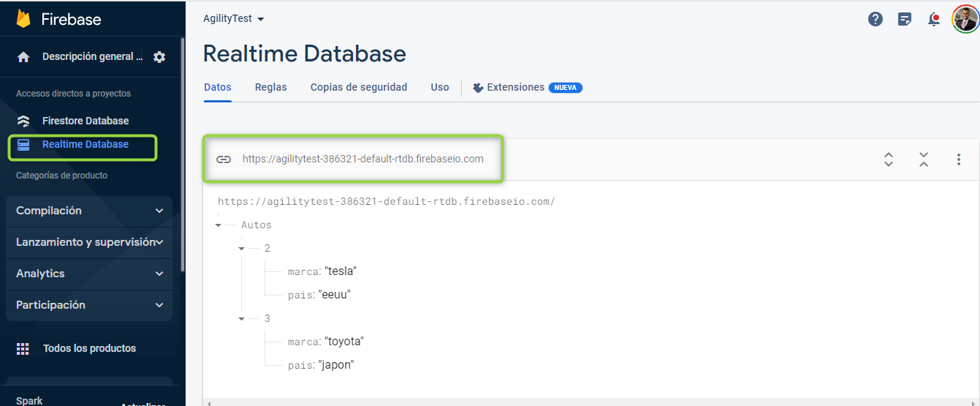Expand the Compilación category
The height and width of the screenshot is (406, 980).
point(89,211)
